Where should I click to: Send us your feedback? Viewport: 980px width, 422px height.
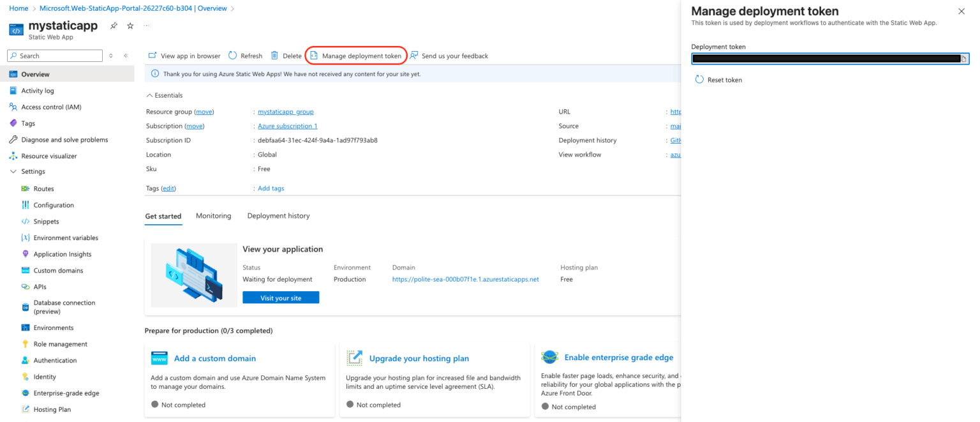tap(450, 56)
